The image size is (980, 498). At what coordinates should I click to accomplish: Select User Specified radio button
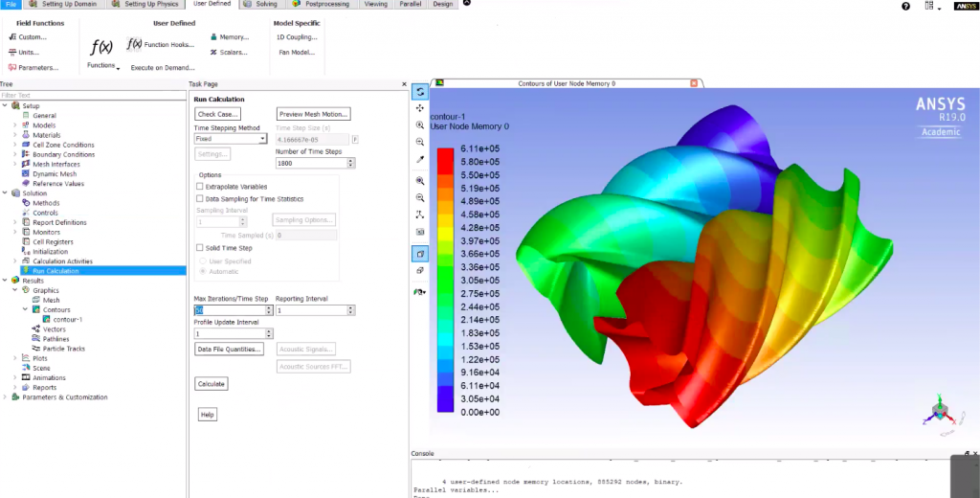[203, 260]
